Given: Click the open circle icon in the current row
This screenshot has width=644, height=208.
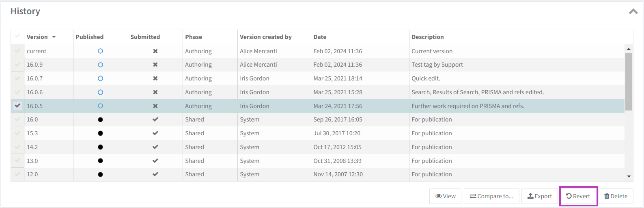Looking at the screenshot, I should point(100,51).
